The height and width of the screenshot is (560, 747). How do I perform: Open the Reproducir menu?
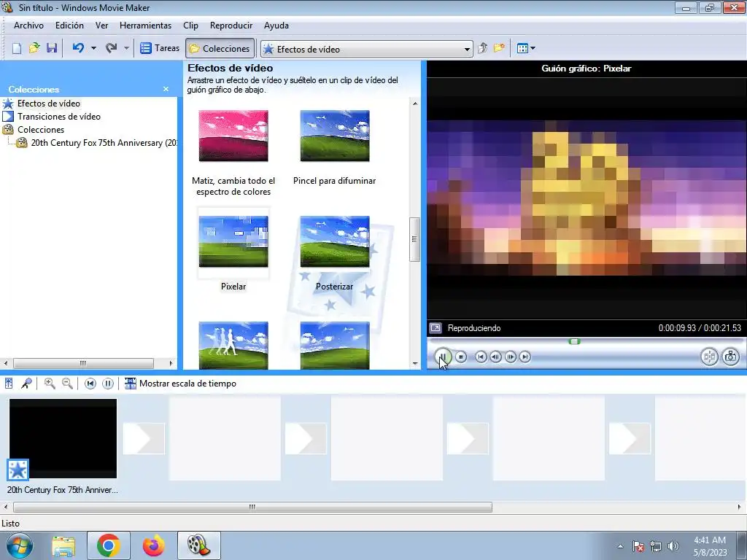(231, 26)
